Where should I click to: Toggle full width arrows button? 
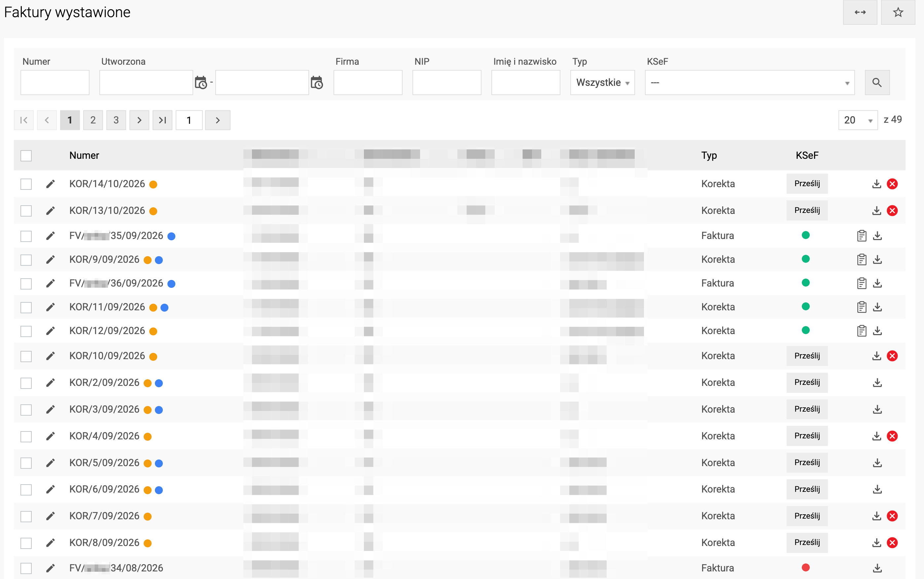tap(860, 12)
